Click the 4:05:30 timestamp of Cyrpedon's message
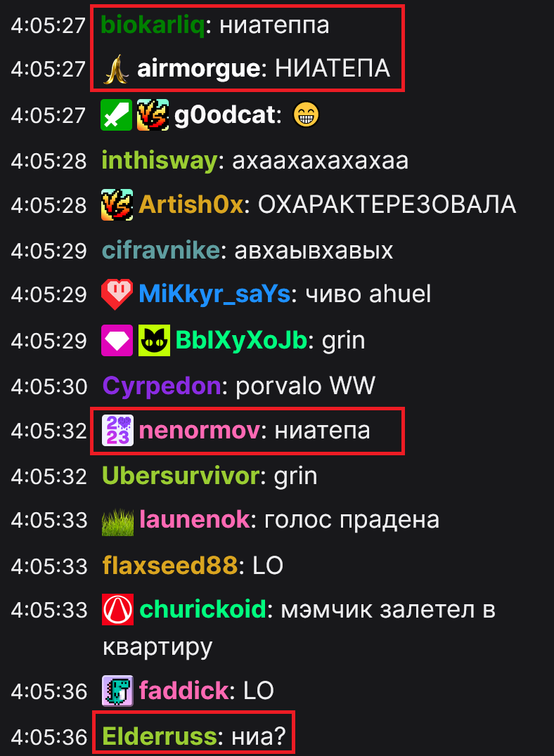 (49, 386)
